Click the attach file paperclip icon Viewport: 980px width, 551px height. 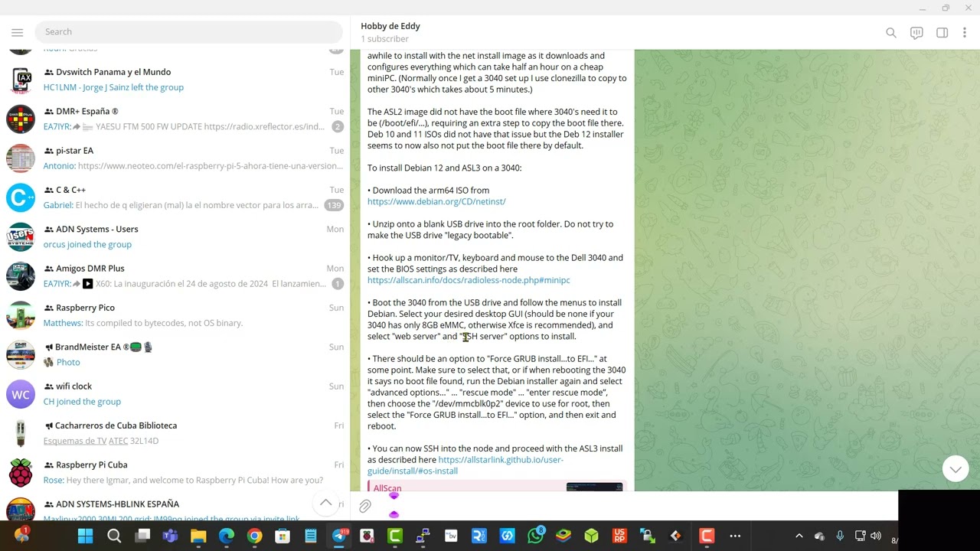coord(365,506)
